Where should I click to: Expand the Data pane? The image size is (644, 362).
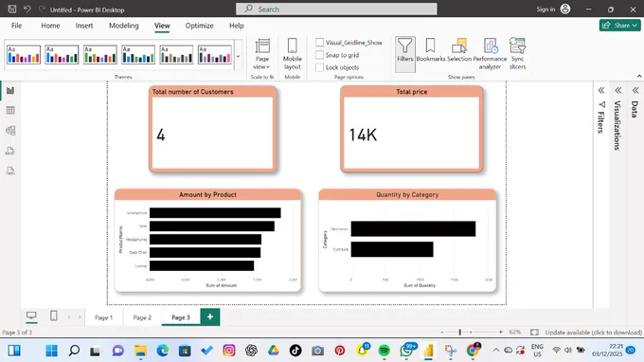(x=635, y=90)
